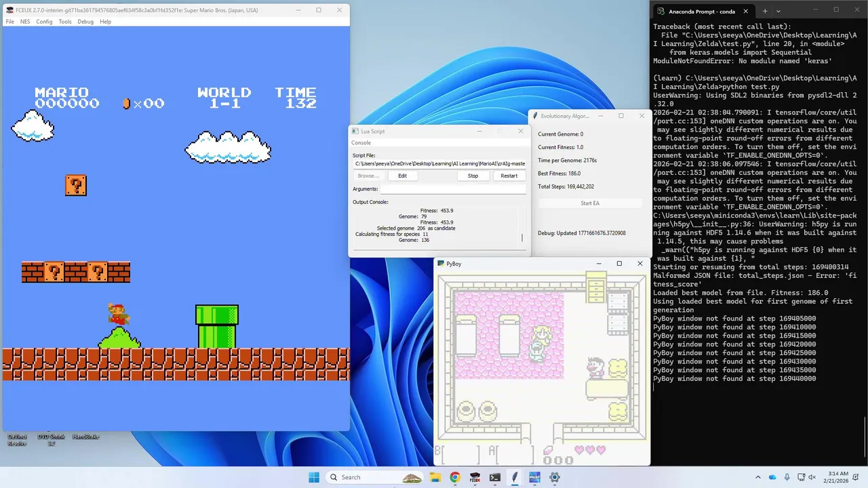Open the NES menu in FCEUX
Screen dimensions: 868x488
(x=25, y=22)
